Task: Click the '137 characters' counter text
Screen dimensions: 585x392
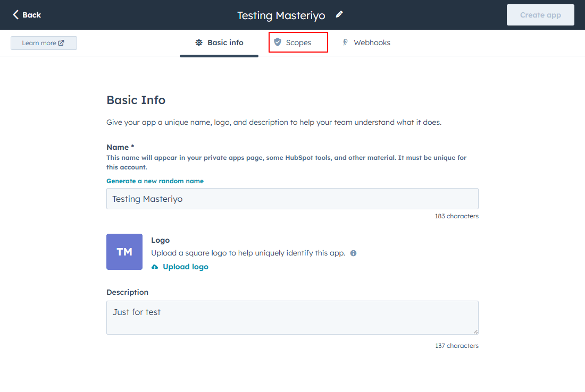Action: point(457,346)
